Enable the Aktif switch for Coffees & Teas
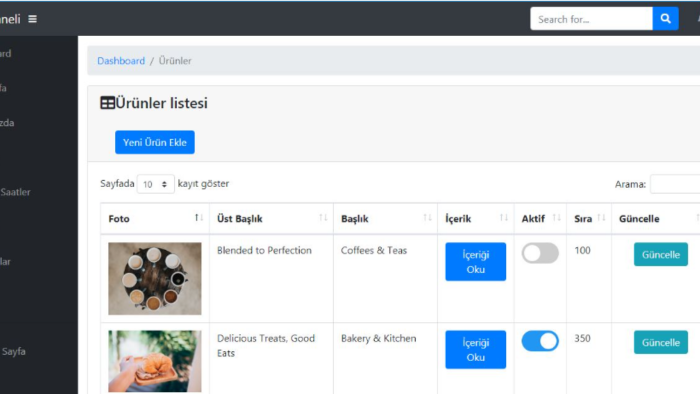Viewport: 700px width, 394px height. [x=540, y=253]
